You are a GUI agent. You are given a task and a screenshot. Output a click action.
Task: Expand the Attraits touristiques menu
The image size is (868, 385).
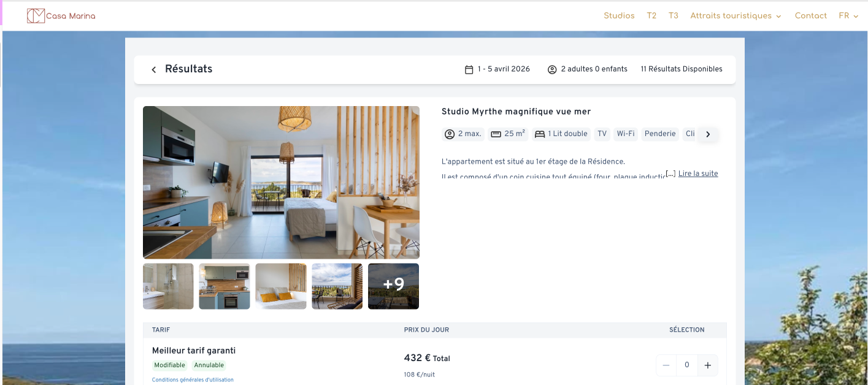click(x=735, y=16)
